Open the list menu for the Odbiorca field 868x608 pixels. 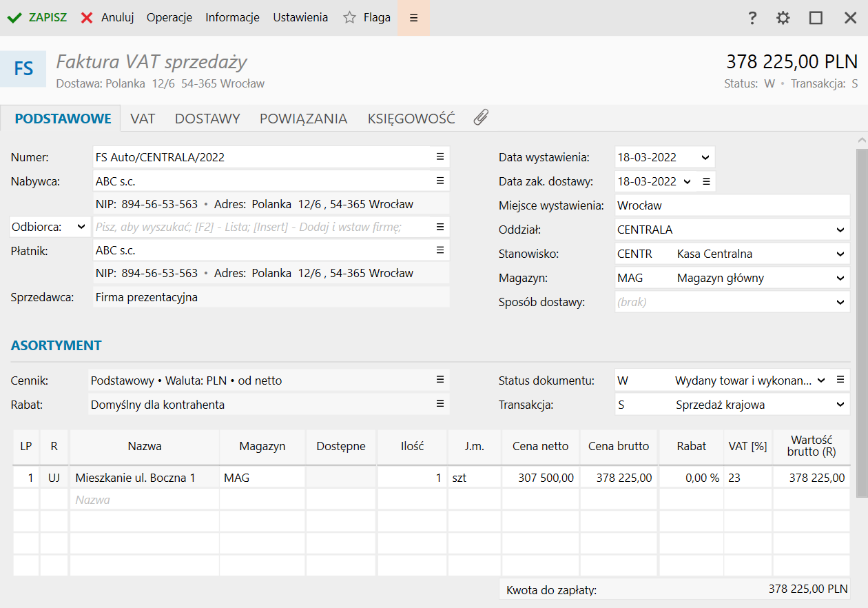pyautogui.click(x=440, y=227)
